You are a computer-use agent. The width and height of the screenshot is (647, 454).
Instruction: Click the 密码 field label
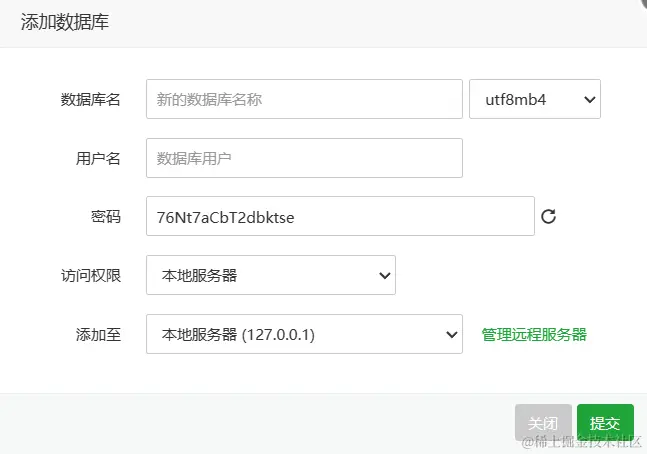coord(105,216)
